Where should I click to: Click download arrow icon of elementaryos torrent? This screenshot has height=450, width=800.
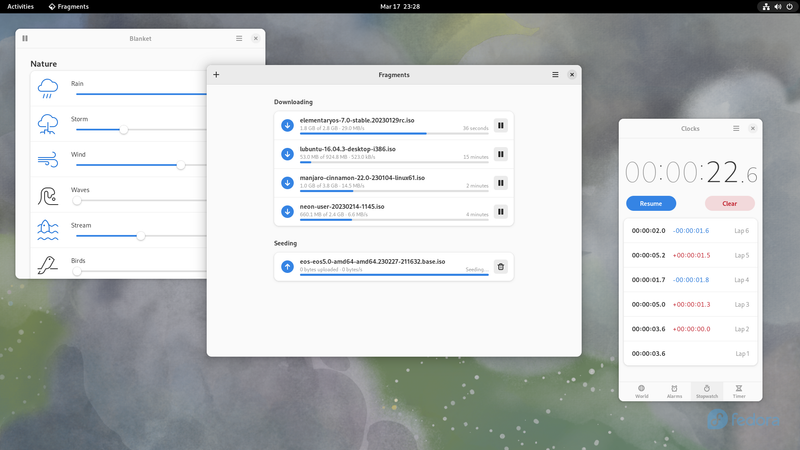(x=287, y=126)
